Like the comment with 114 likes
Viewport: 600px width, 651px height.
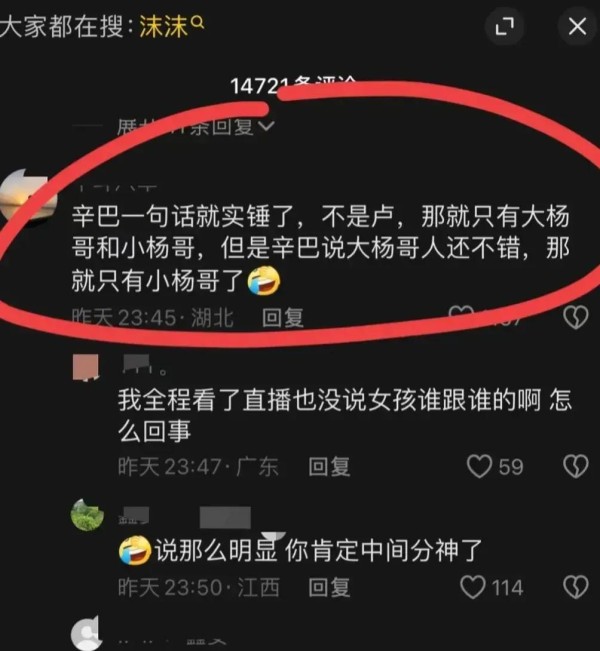click(x=473, y=587)
